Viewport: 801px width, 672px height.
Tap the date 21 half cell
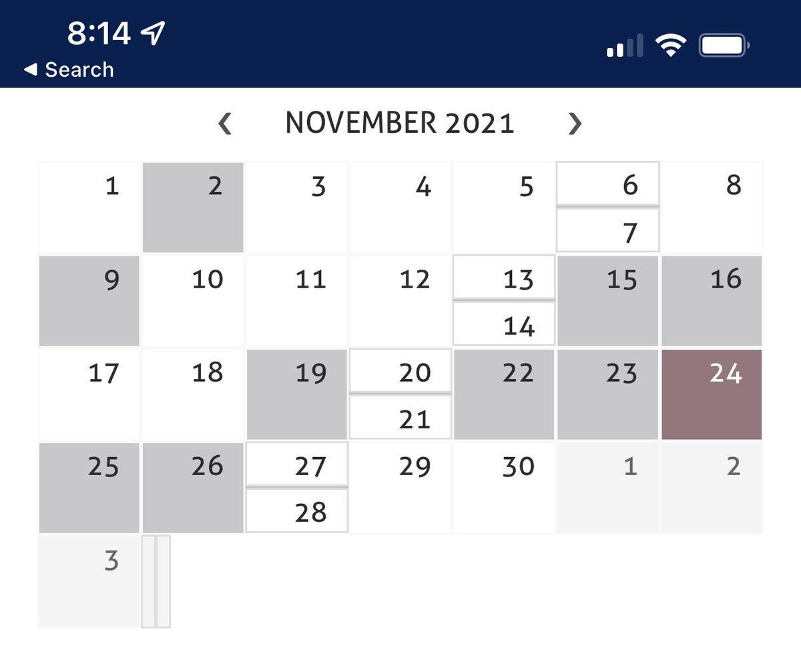pyautogui.click(x=400, y=417)
